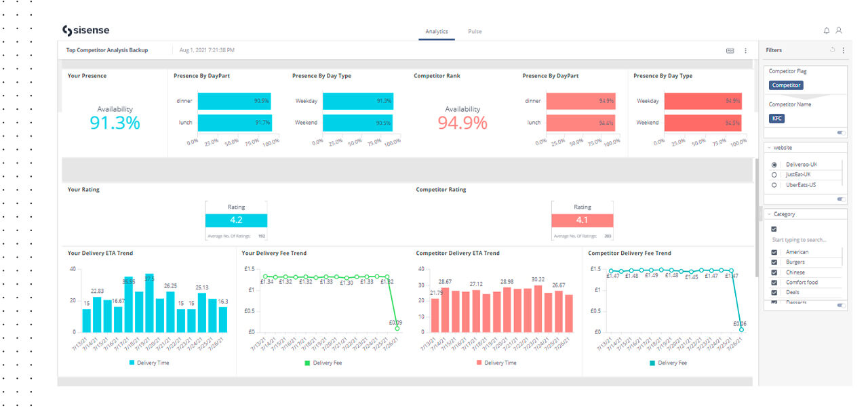Switch to the Analytics tab
The image size is (868, 408).
(x=437, y=32)
